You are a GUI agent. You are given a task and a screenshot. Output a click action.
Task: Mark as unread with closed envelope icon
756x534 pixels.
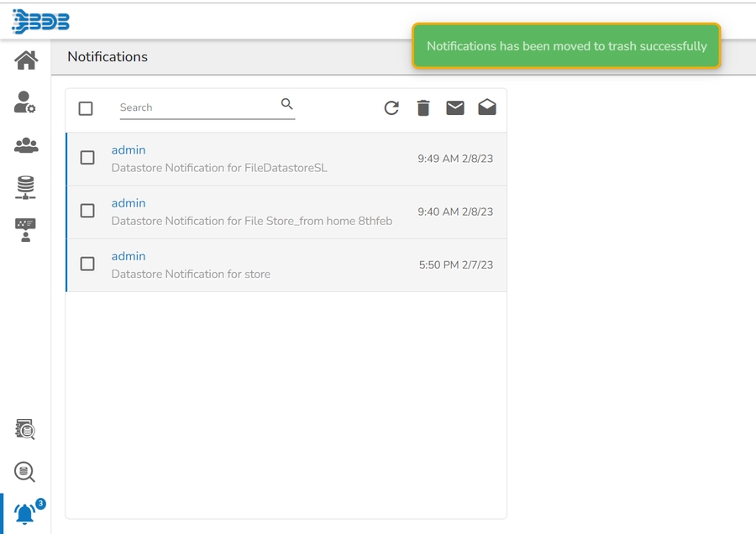click(x=455, y=108)
